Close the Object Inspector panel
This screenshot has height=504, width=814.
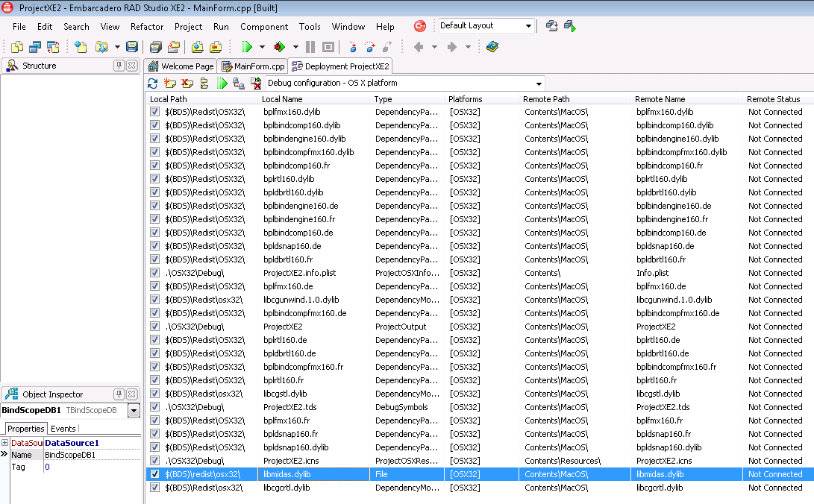click(x=132, y=394)
